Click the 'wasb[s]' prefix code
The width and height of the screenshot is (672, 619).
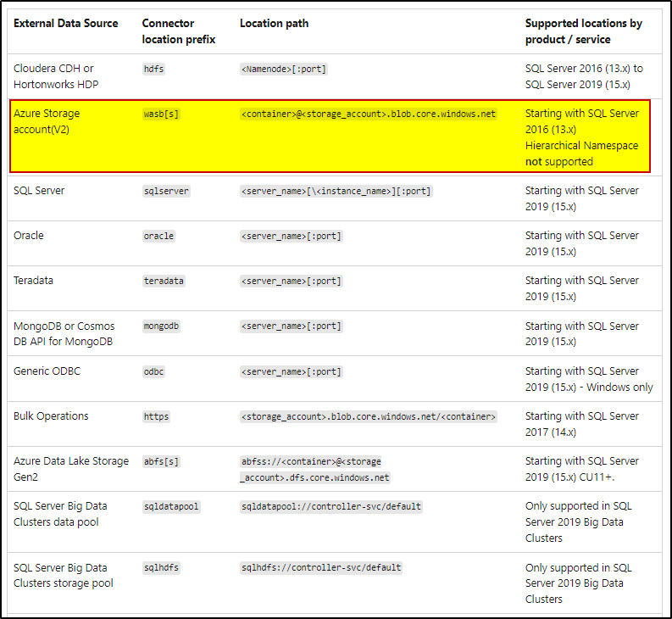[161, 114]
